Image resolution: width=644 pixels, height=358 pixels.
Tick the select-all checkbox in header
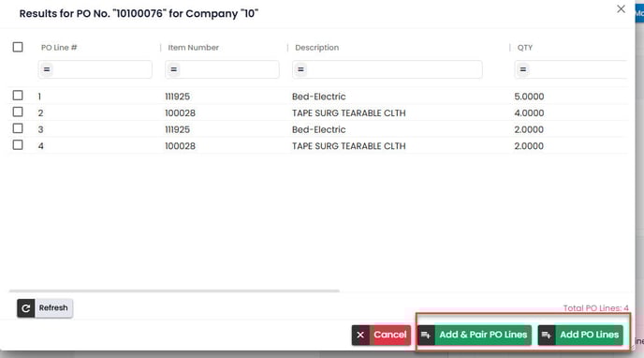(18, 47)
